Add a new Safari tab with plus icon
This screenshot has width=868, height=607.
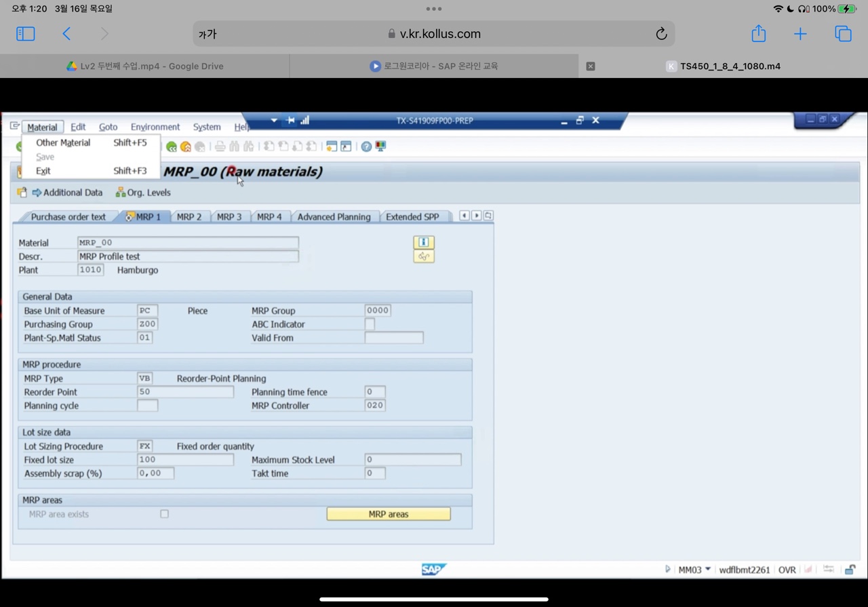point(801,33)
